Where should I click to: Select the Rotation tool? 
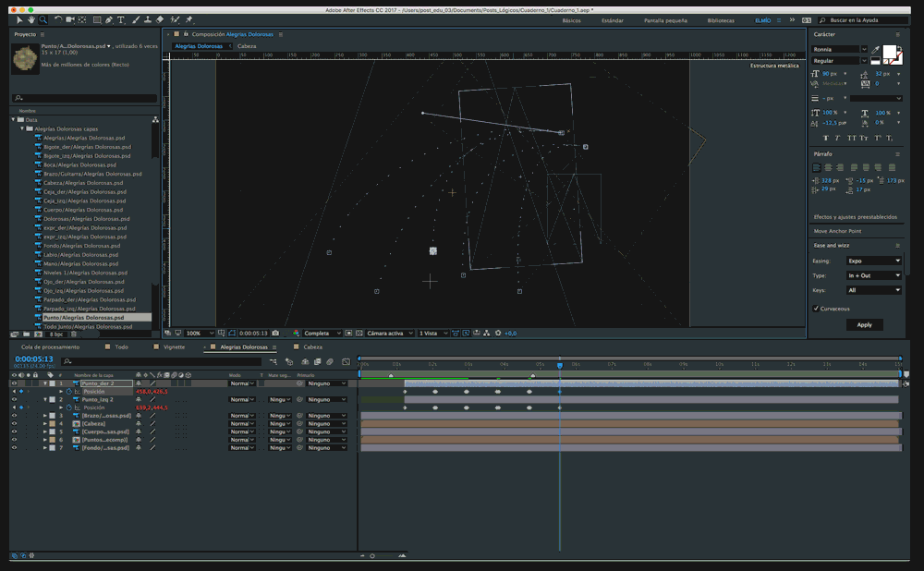click(58, 19)
